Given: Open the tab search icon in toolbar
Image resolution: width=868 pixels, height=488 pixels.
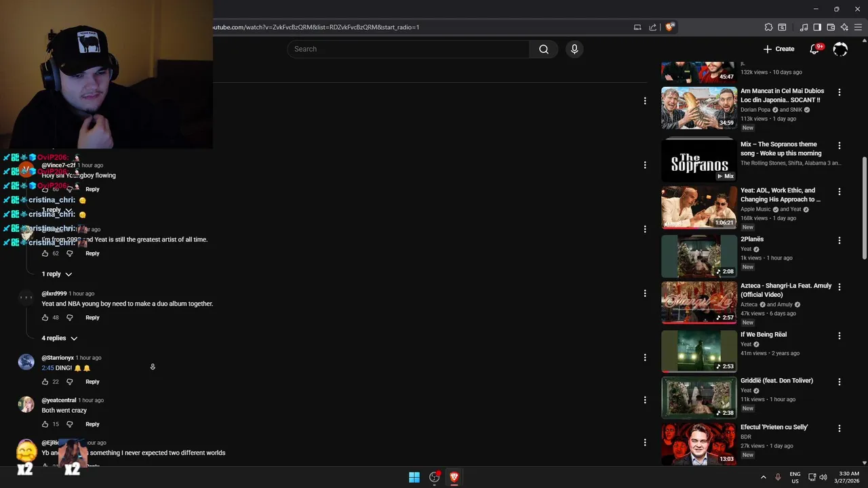Looking at the screenshot, I should coord(782,27).
